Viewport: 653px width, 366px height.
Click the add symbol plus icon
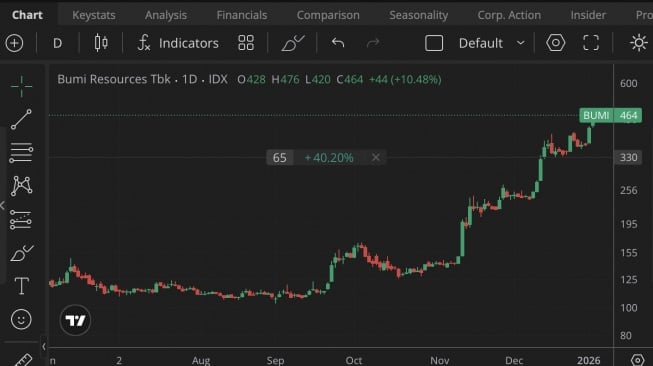[x=15, y=43]
